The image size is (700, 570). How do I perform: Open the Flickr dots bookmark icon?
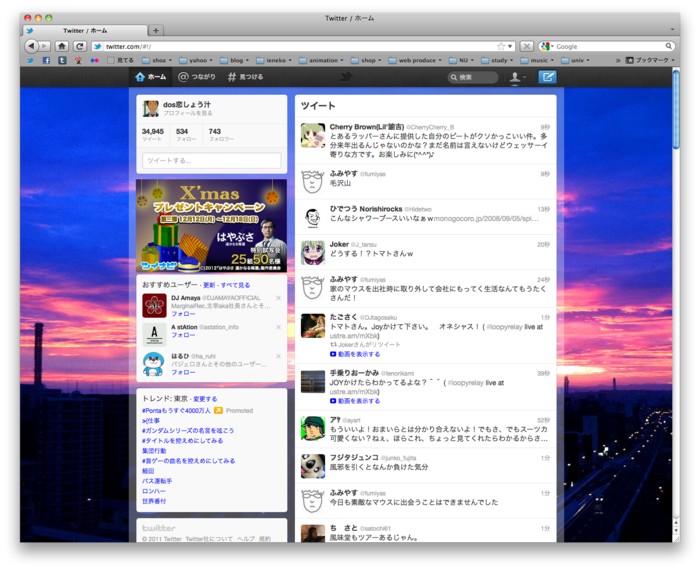pos(94,60)
